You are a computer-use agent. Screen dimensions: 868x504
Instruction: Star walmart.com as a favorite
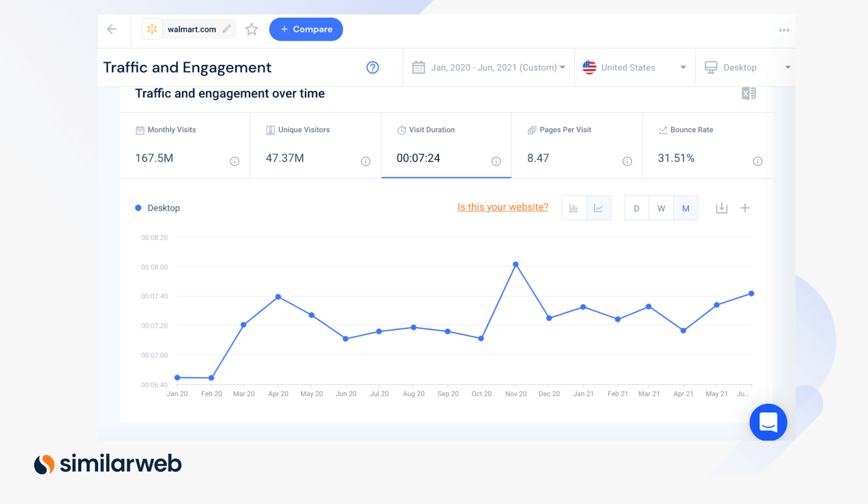pos(252,29)
